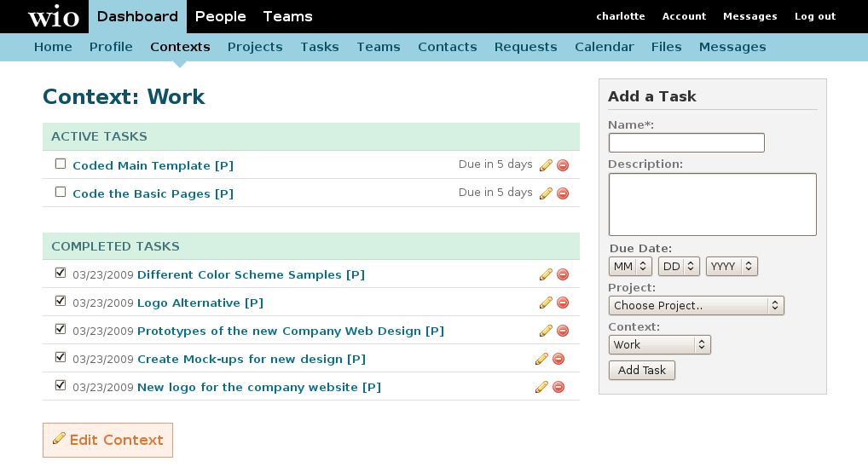Open the MM month dropdown
Image resolution: width=868 pixels, height=467 pixels.
(x=630, y=266)
